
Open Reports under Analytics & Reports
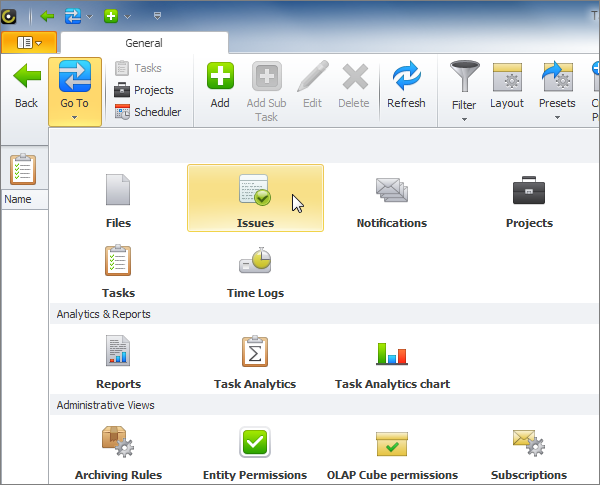pyautogui.click(x=118, y=359)
